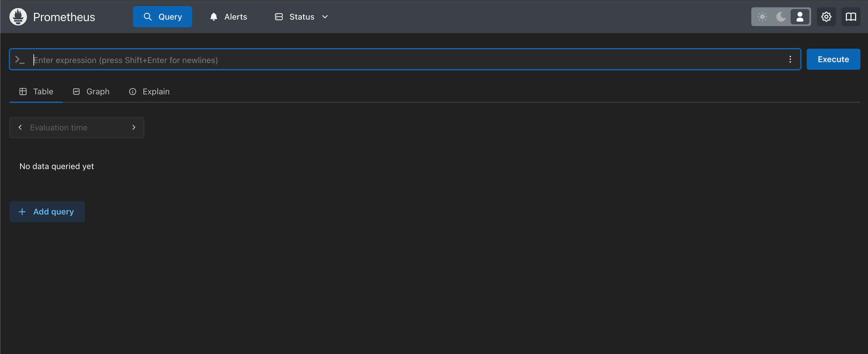The width and height of the screenshot is (868, 354).
Task: Select the browser-preference theme option
Action: click(800, 17)
